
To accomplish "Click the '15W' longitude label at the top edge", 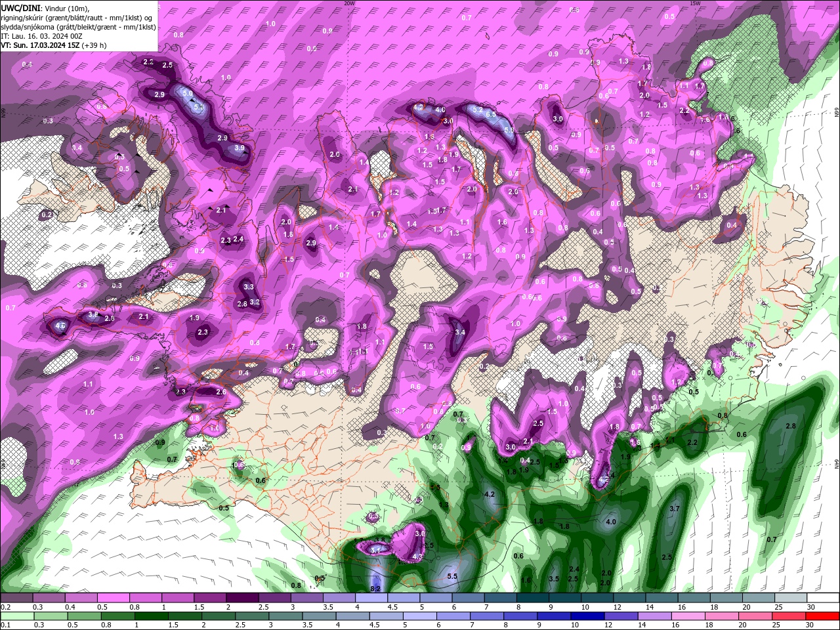I will click(x=696, y=3).
